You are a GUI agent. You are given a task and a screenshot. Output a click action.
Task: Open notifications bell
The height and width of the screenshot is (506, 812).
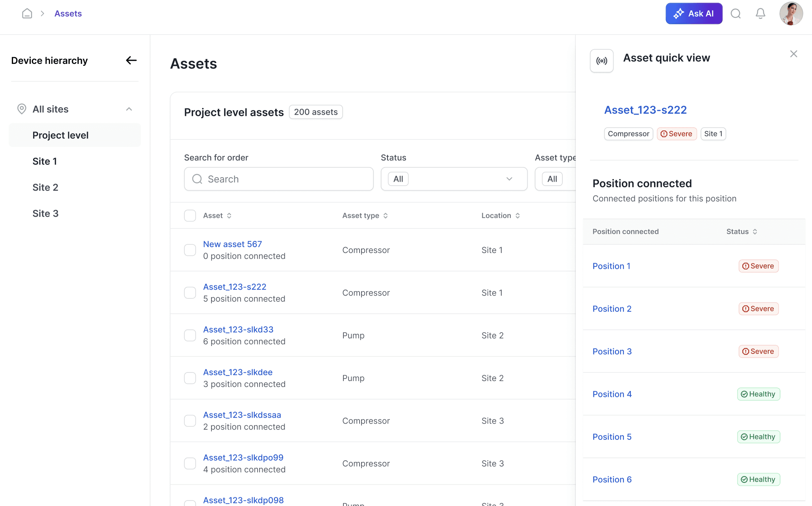pyautogui.click(x=760, y=14)
